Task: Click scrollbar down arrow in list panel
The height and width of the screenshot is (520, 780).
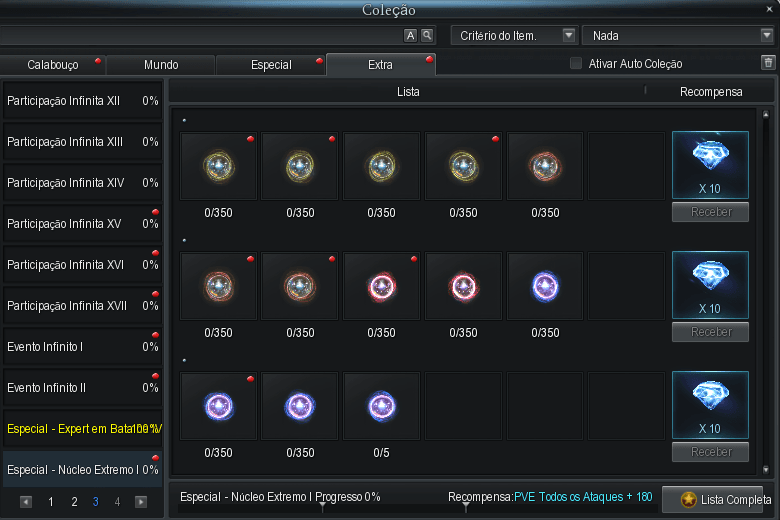Action: pos(766,469)
